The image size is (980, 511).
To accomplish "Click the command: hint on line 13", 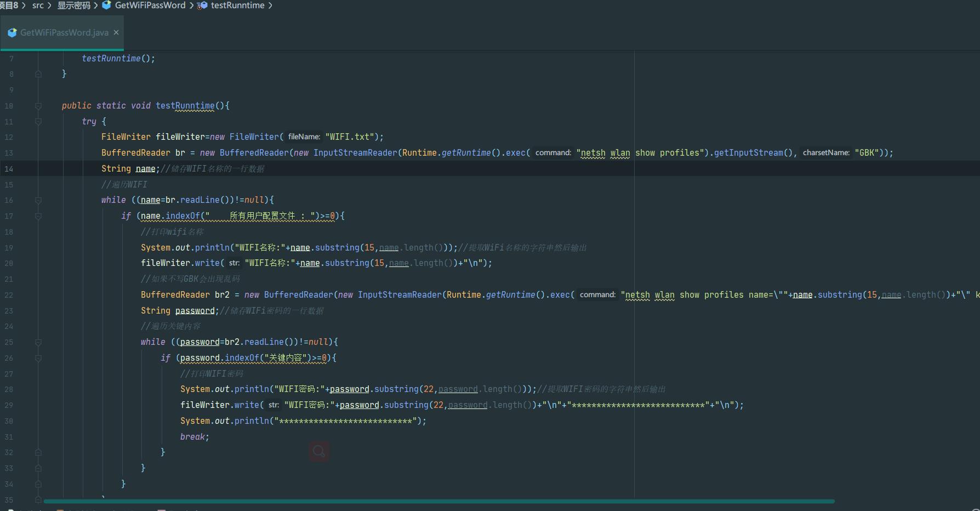I will pyautogui.click(x=553, y=153).
